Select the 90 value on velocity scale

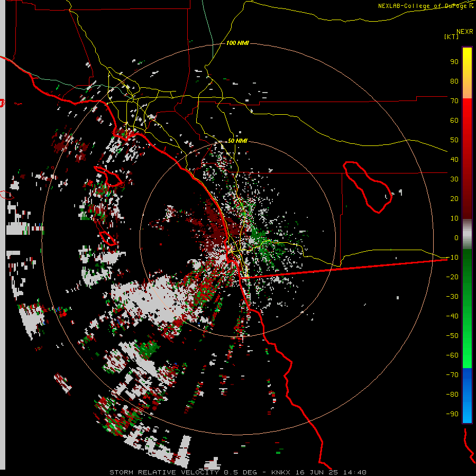tap(454, 62)
